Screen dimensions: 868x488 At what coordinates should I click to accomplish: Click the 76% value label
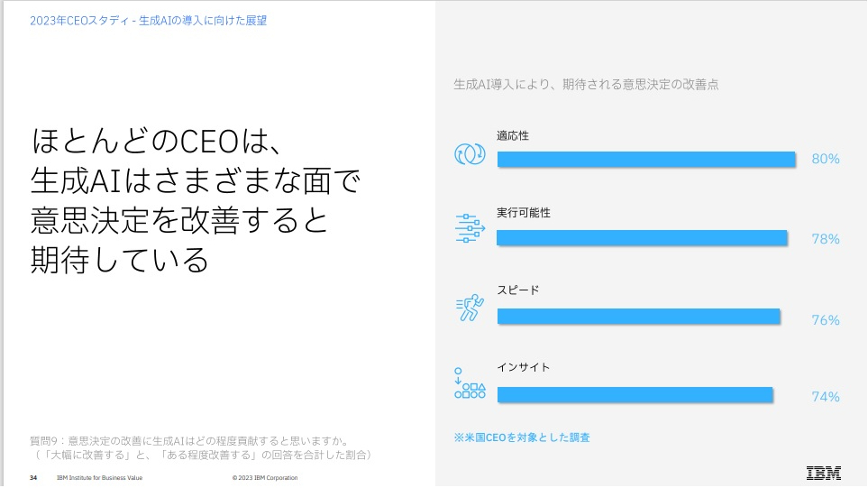point(826,320)
